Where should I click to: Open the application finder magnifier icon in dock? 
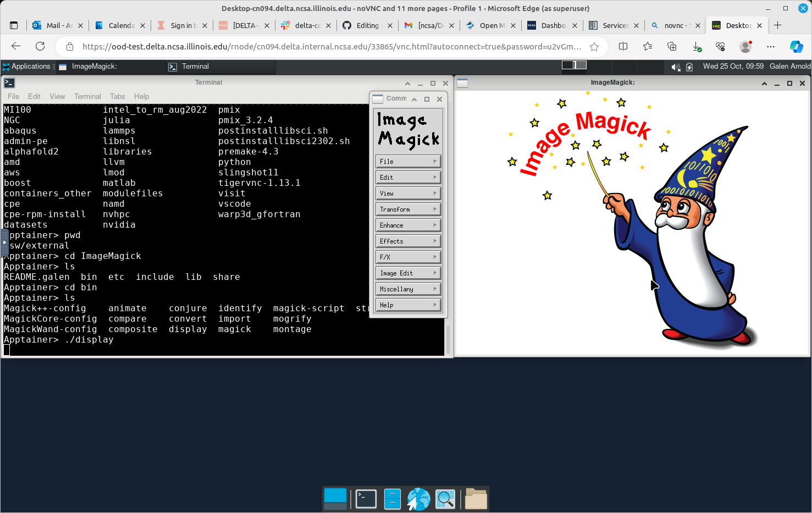[x=445, y=499]
